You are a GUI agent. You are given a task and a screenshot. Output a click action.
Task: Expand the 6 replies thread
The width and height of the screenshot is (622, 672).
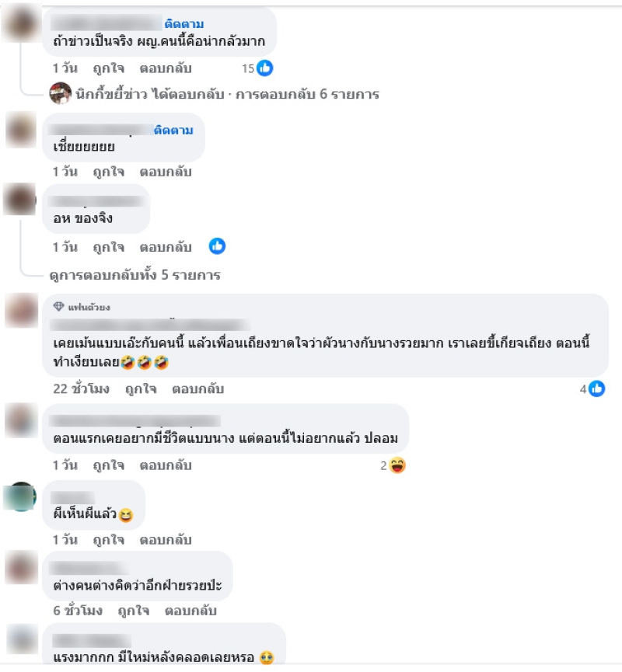227,94
